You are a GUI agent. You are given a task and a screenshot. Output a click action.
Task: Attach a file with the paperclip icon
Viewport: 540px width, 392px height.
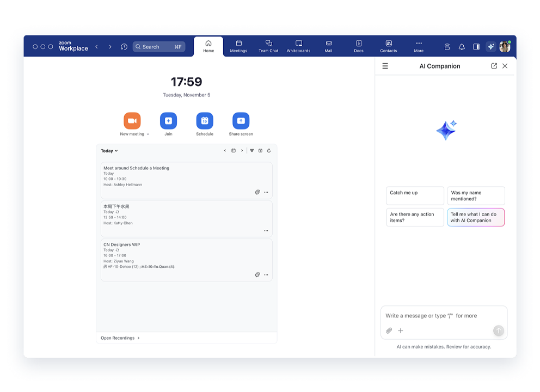(389, 330)
